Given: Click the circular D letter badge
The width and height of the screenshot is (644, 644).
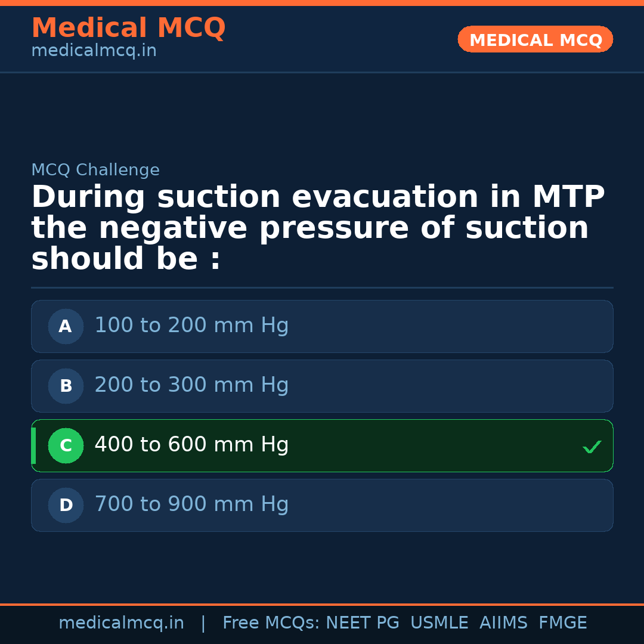Looking at the screenshot, I should 66,505.
